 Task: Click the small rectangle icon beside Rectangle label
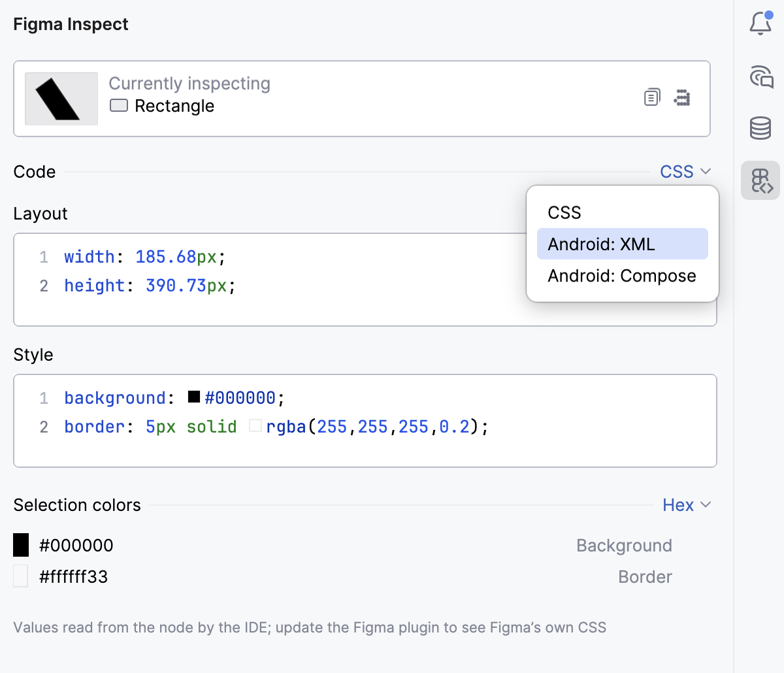point(119,105)
